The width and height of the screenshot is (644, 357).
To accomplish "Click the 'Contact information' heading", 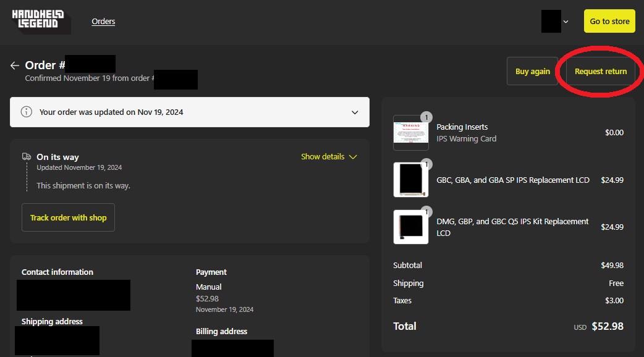I will pos(57,272).
